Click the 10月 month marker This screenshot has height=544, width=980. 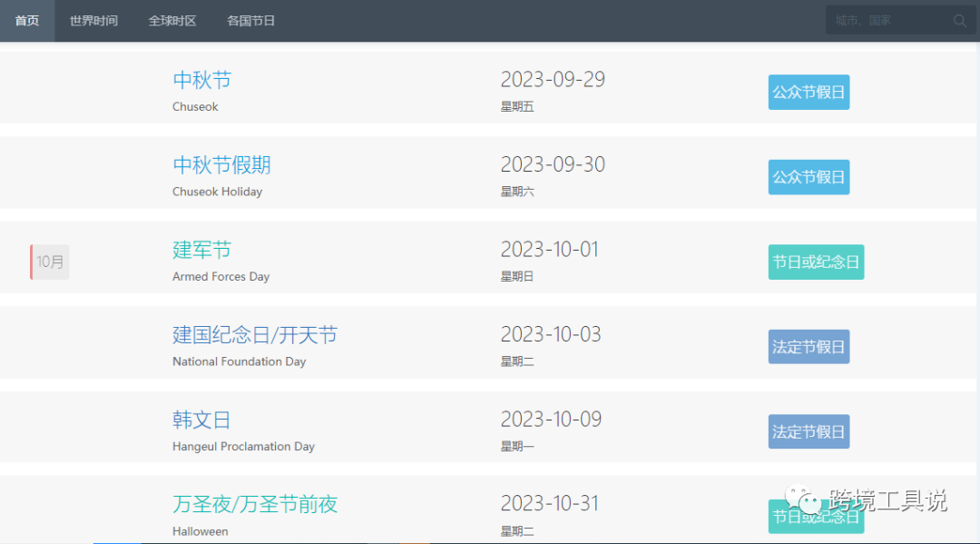click(x=50, y=262)
